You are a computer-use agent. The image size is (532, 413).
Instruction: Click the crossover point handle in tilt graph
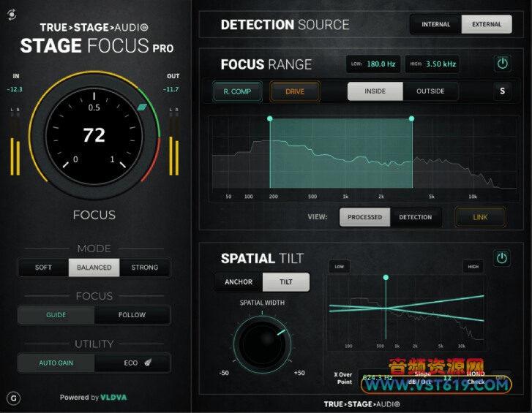click(386, 278)
